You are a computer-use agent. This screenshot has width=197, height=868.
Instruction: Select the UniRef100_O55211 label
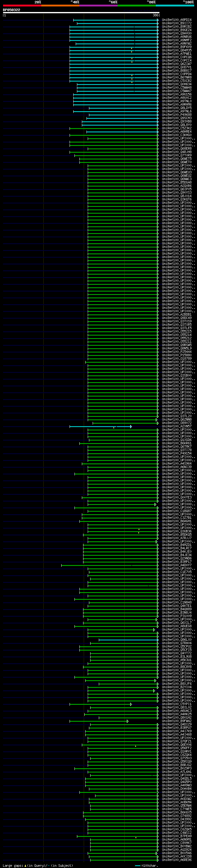176,341
